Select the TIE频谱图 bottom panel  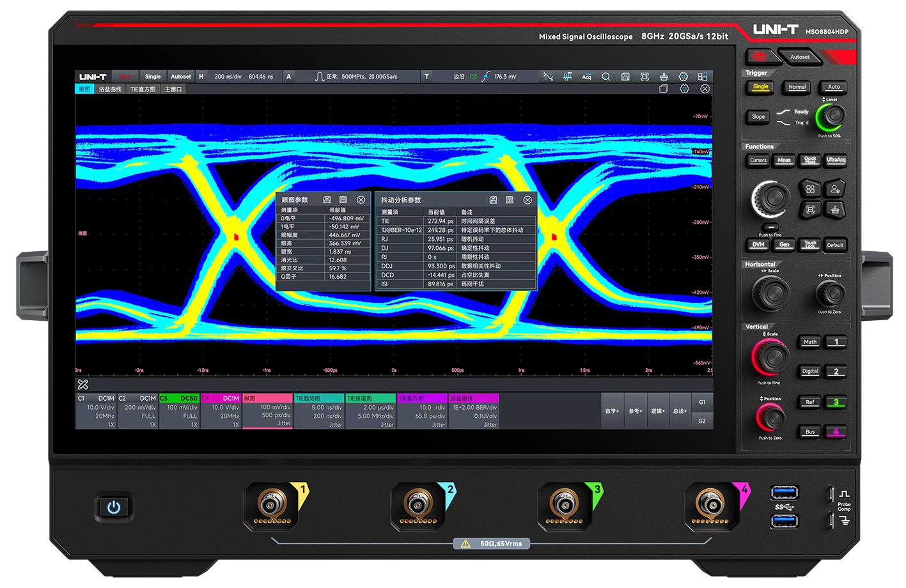370,411
